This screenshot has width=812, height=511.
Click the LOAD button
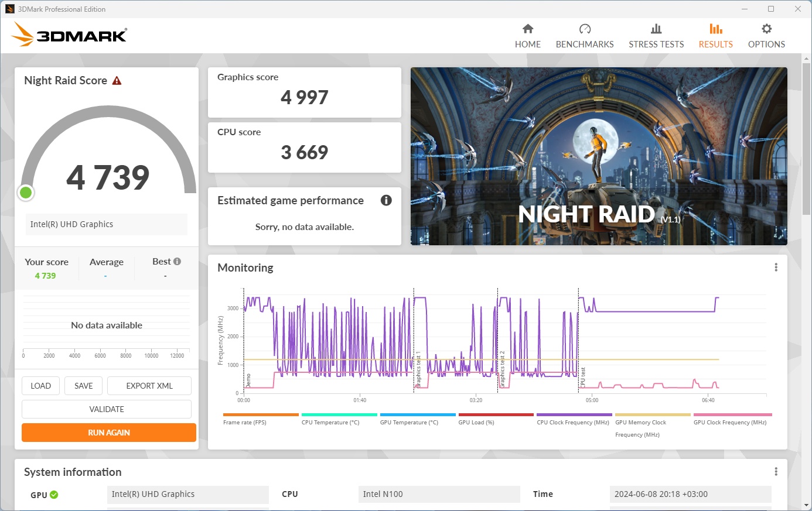[x=41, y=386]
